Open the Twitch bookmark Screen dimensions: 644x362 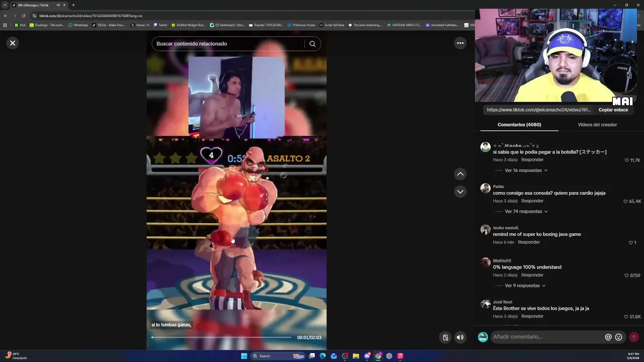[x=160, y=25]
